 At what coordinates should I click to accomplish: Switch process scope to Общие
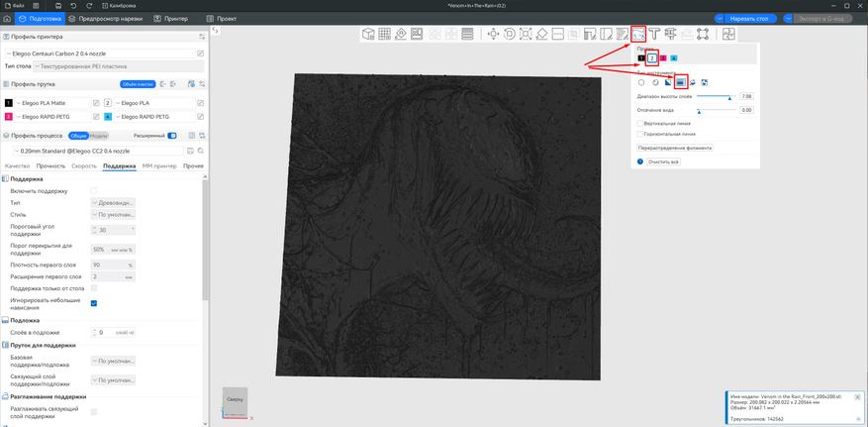pyautogui.click(x=78, y=136)
